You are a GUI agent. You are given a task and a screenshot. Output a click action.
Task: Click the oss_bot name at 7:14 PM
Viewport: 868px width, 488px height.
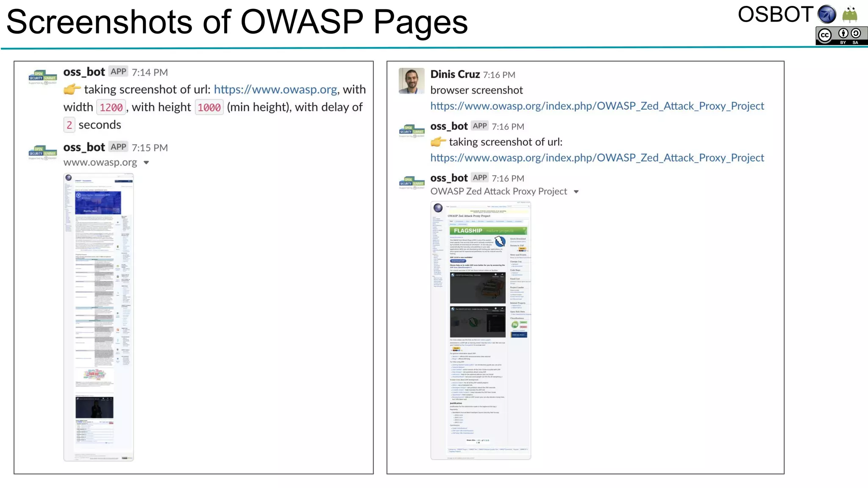[x=84, y=72]
